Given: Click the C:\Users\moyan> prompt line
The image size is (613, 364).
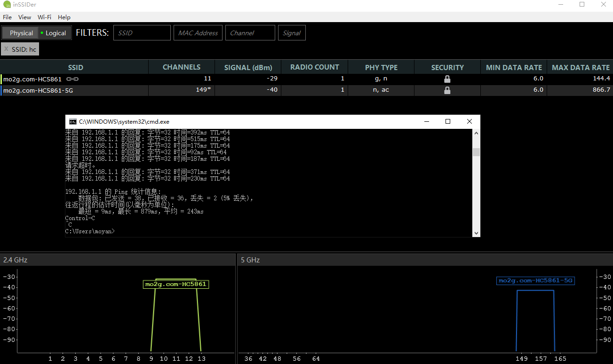Looking at the screenshot, I should coord(90,231).
